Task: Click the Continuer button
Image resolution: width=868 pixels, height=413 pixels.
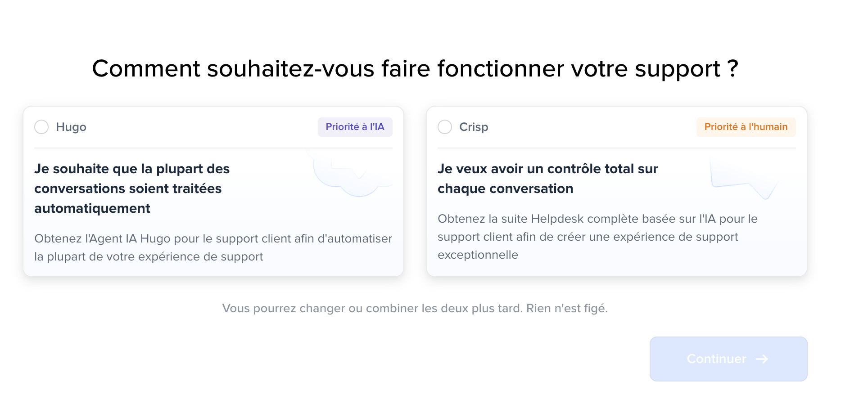Action: pos(728,359)
